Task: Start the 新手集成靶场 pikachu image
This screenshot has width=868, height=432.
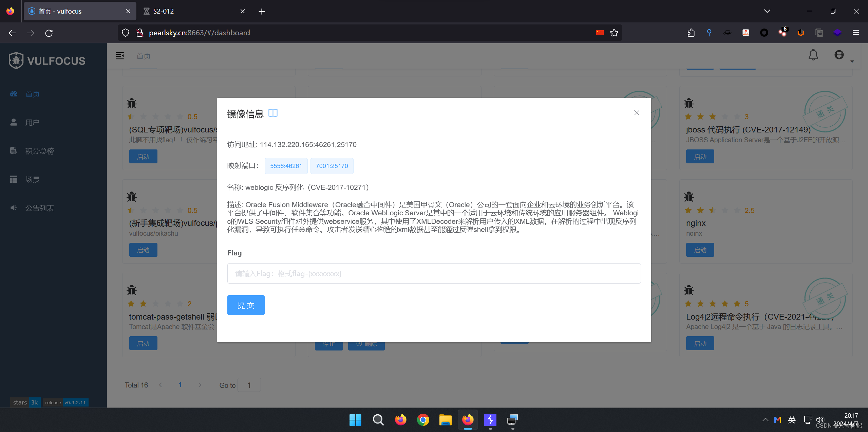Action: pyautogui.click(x=143, y=250)
